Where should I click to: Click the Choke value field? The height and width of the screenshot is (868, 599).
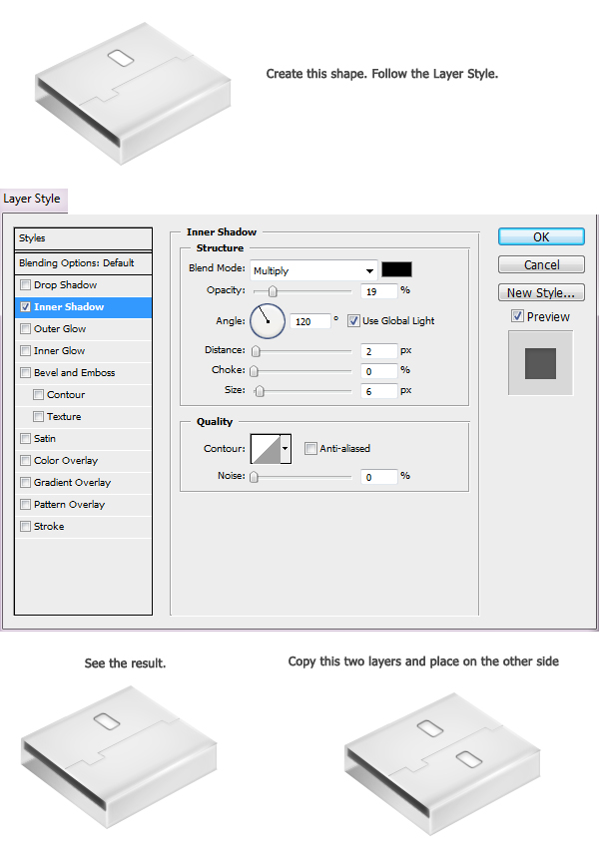click(x=379, y=371)
